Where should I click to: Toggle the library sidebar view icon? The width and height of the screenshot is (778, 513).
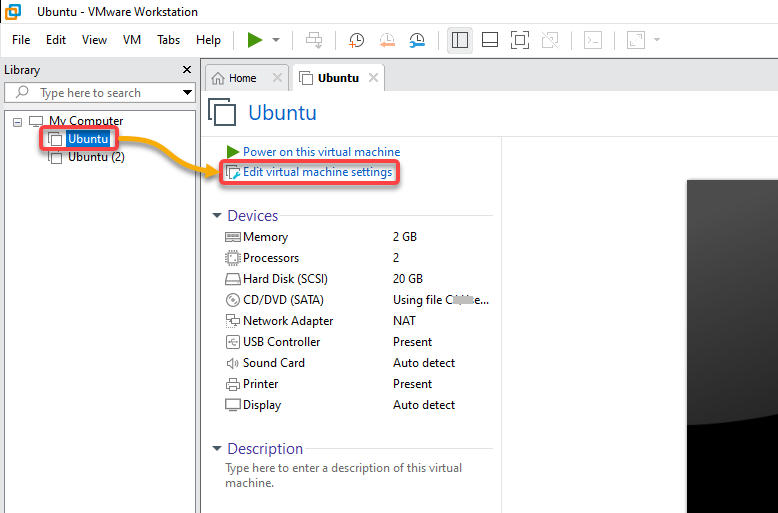point(459,40)
